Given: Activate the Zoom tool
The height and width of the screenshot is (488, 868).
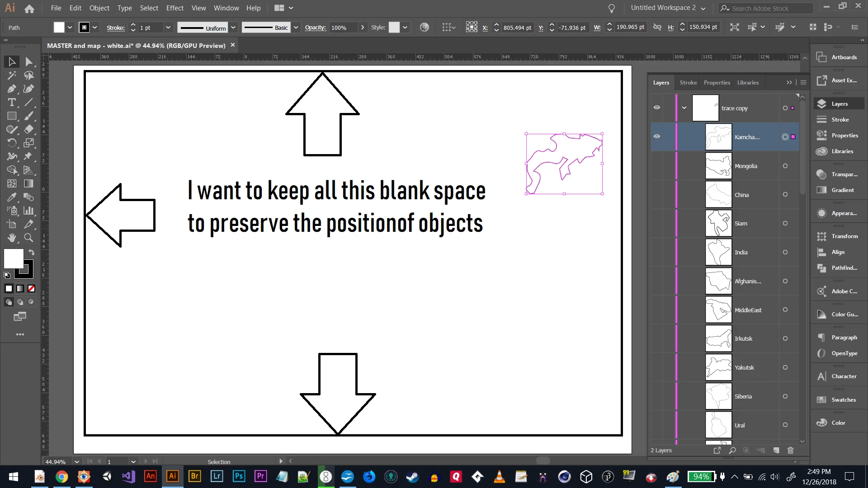Looking at the screenshot, I should click(x=28, y=238).
